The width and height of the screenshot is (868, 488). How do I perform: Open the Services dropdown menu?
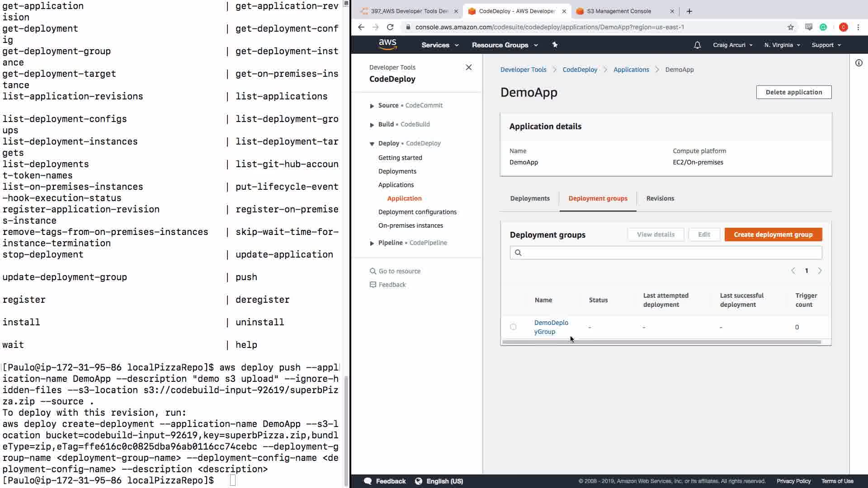439,45
